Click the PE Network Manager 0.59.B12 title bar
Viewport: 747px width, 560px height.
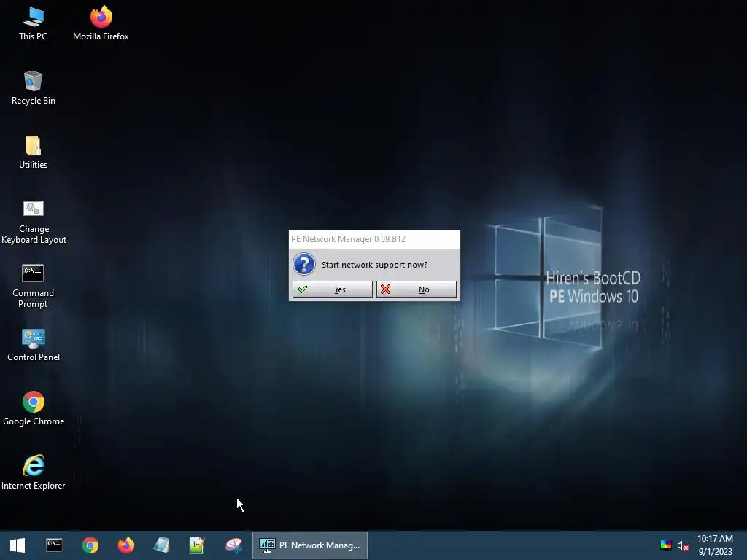[374, 239]
